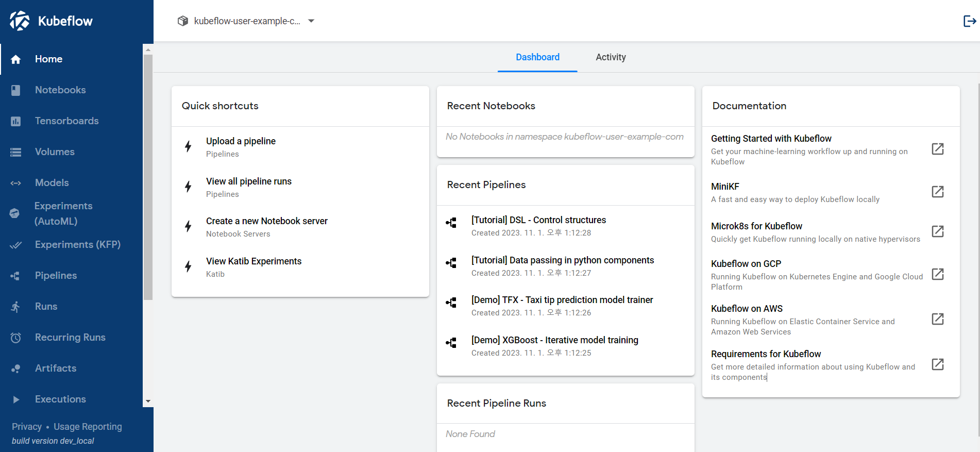Open Getting Started with Kubeflow documentation
This screenshot has height=452, width=980.
click(x=831, y=149)
